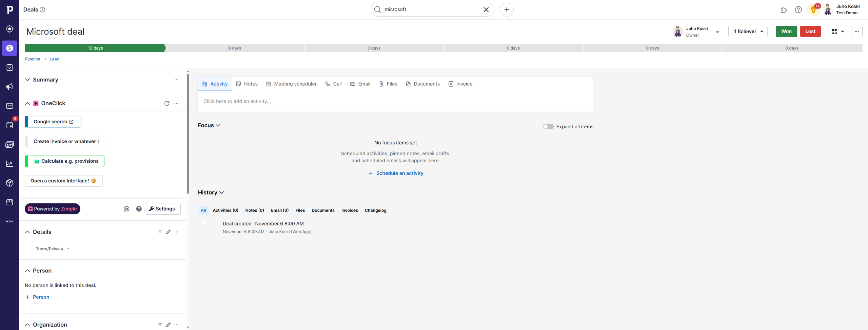Open Insights chart icon in sidebar
The width and height of the screenshot is (868, 330).
click(x=9, y=164)
